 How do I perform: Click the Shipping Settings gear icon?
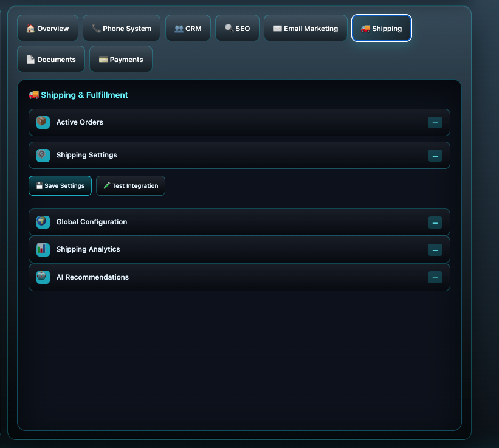(43, 155)
